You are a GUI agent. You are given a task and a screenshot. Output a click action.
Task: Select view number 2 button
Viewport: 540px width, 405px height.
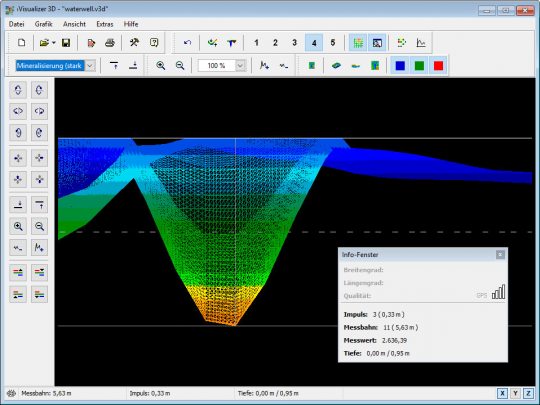275,43
